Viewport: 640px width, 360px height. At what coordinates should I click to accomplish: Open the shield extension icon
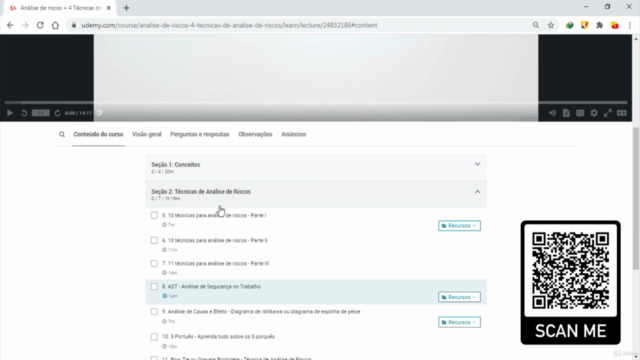click(584, 25)
